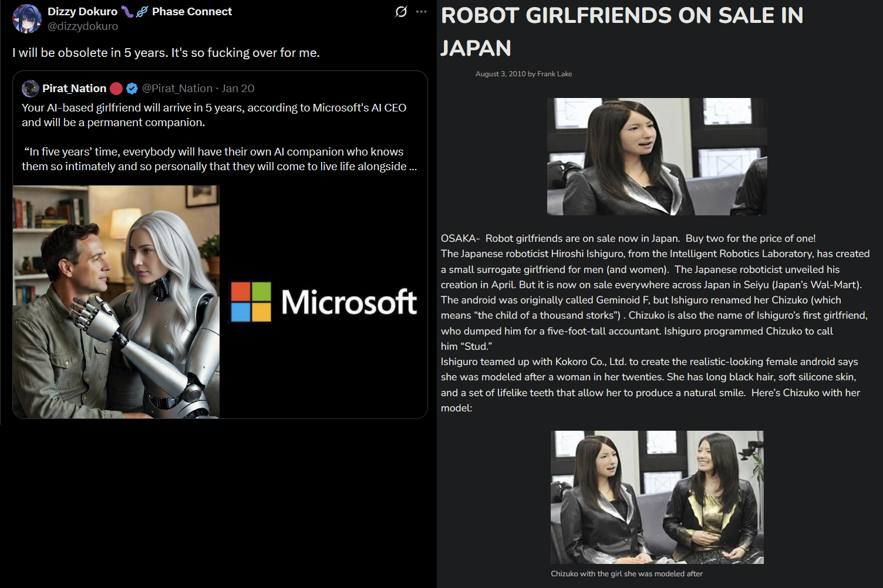The image size is (883, 588).
Task: Click the purple emoji after Dizzy Dokuro's name
Action: tap(127, 11)
